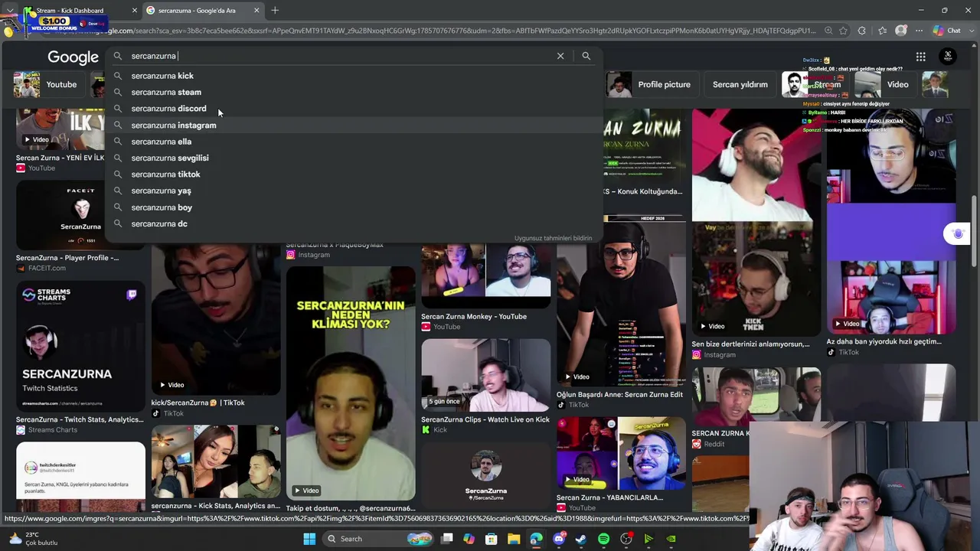This screenshot has width=980, height=551.
Task: Choose the suggestion 'sercanzurna sevgilisi'
Action: (354, 158)
